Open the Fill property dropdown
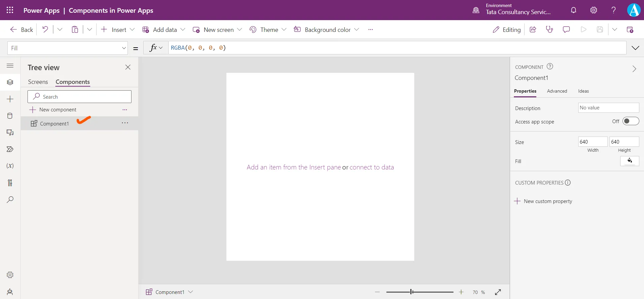The height and width of the screenshot is (299, 644). [x=67, y=48]
